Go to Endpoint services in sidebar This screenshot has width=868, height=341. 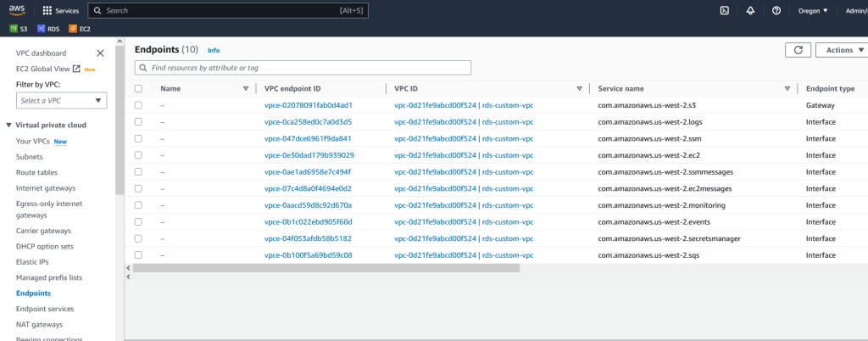(45, 309)
